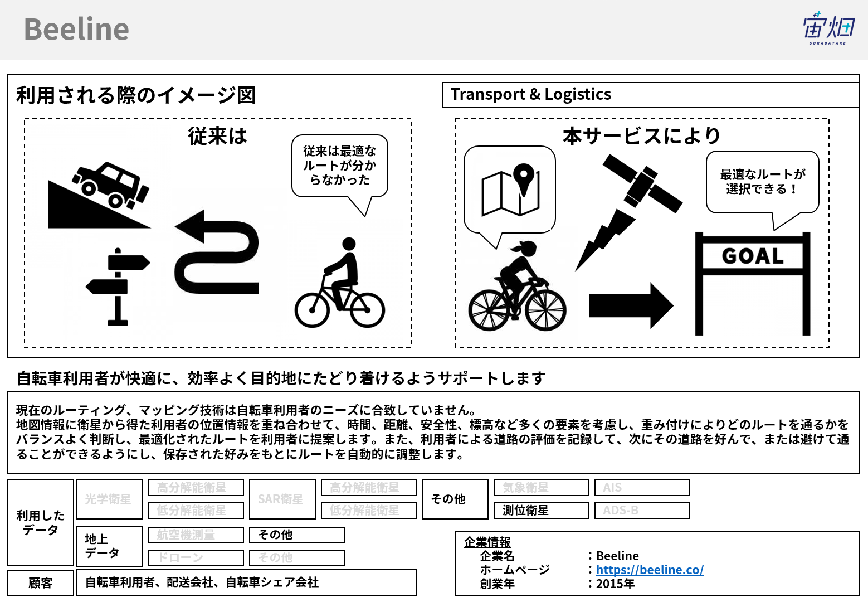Select the speech bubble "最適なルートが選択できる！"
Viewport: 868px width, 602px height.
tap(763, 182)
